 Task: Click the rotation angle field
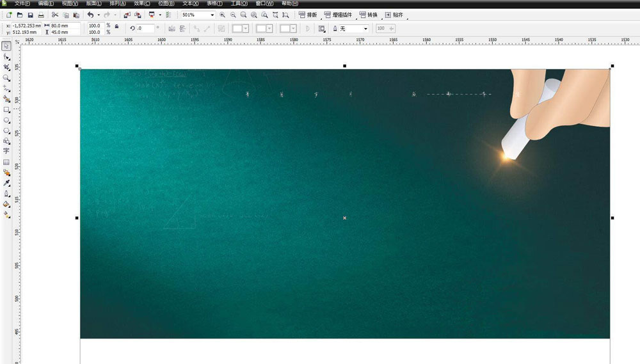click(145, 29)
